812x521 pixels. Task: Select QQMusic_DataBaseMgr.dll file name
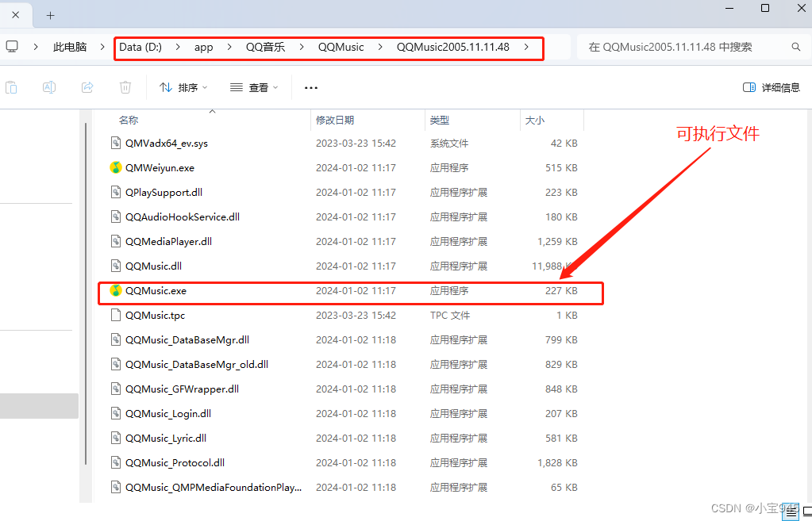tap(187, 340)
